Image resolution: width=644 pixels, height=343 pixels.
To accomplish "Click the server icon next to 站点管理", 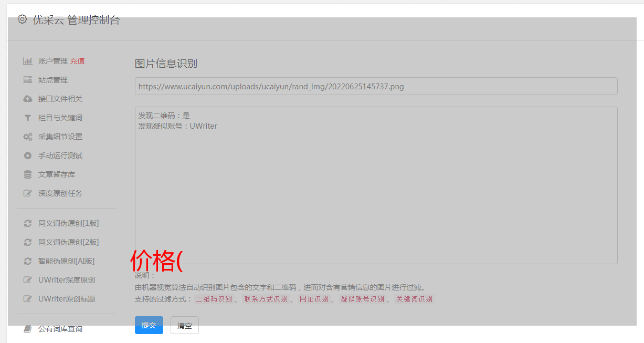I will (x=28, y=80).
